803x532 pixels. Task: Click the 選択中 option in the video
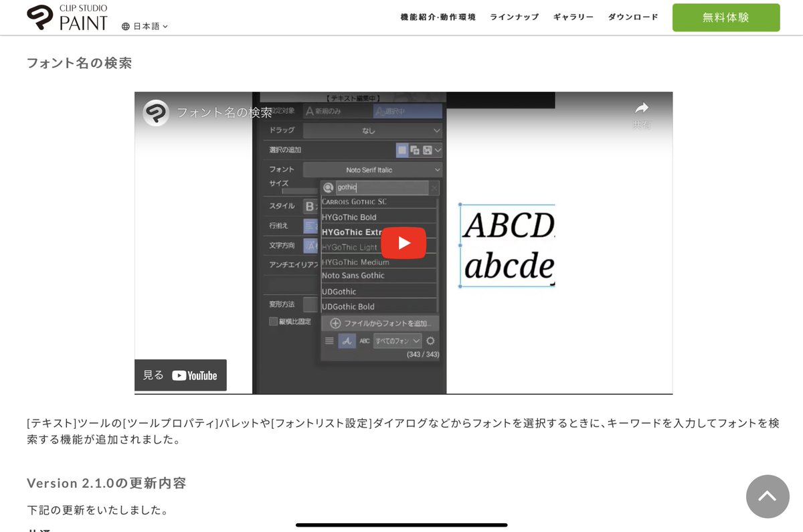point(408,111)
